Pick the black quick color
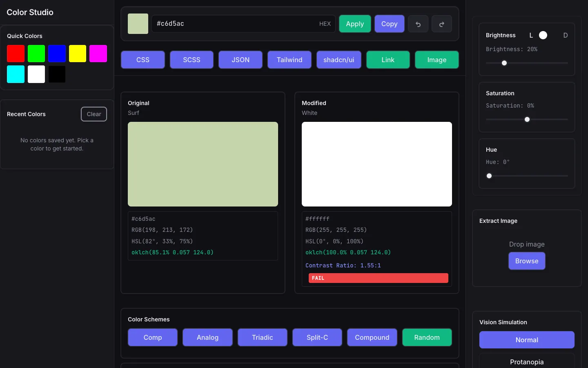588x368 pixels. 57,74
